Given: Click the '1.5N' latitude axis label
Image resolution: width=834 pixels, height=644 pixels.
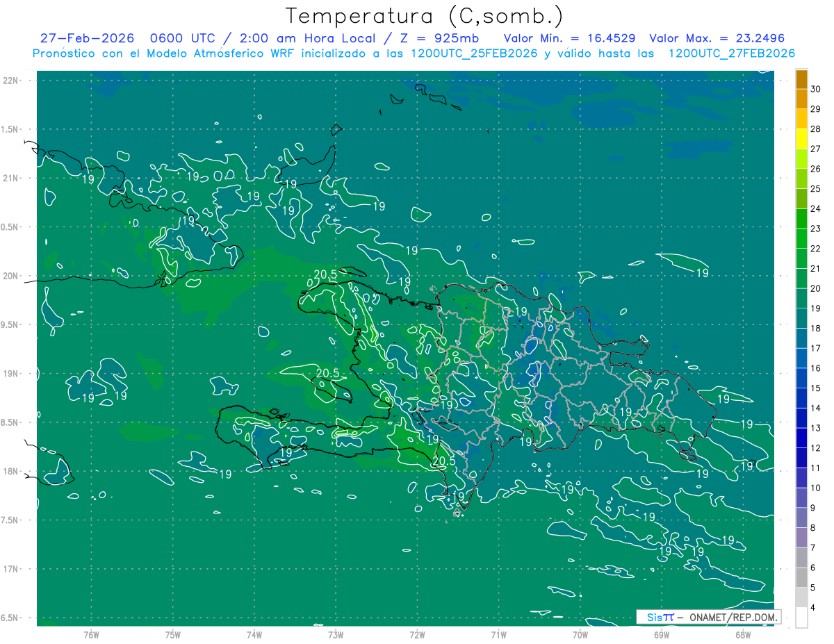Looking at the screenshot, I should (x=10, y=129).
